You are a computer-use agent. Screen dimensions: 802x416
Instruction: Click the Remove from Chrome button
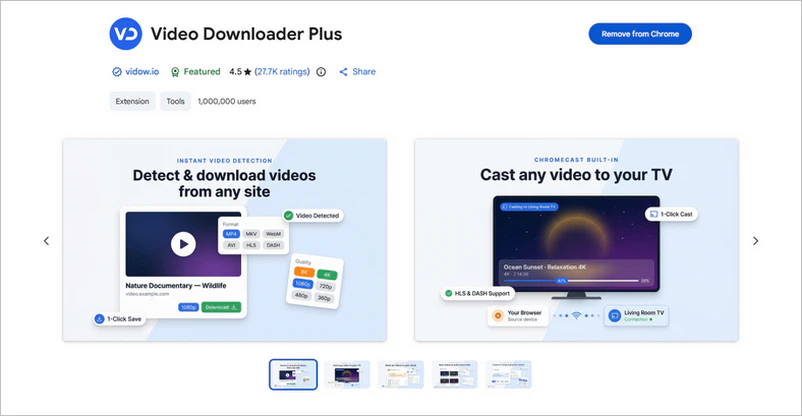click(640, 34)
